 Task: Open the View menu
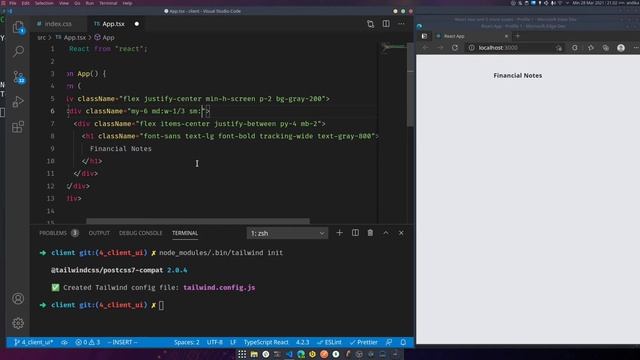64,3
